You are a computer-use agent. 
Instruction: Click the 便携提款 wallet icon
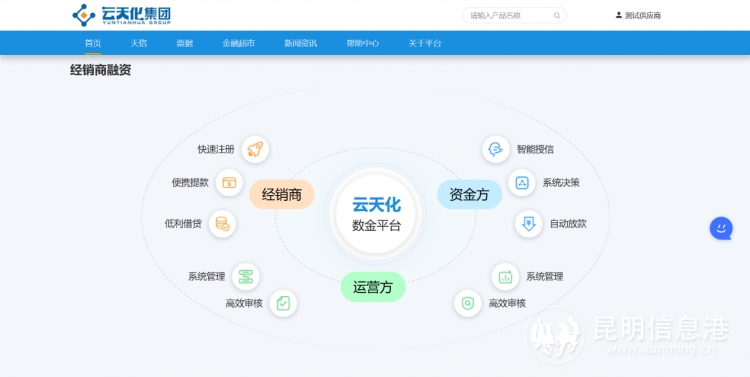click(229, 182)
